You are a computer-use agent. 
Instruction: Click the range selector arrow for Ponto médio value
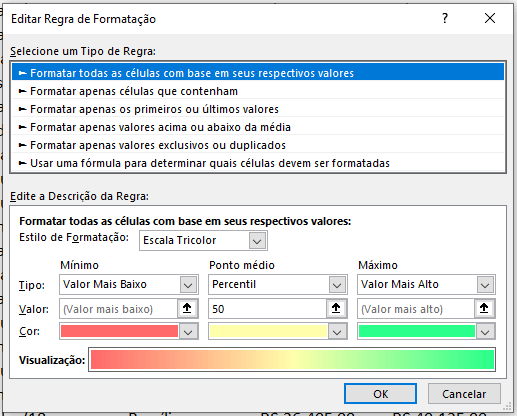click(x=336, y=309)
